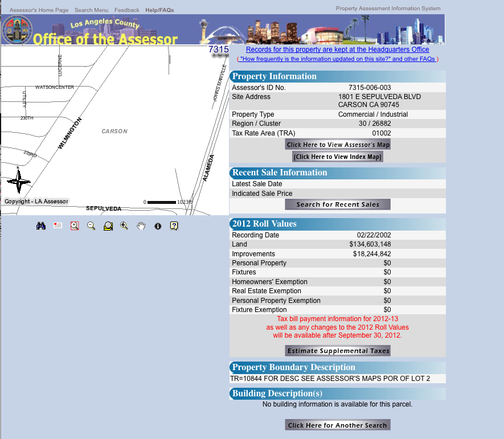Click the round black info icon
504x439 pixels.
click(158, 226)
